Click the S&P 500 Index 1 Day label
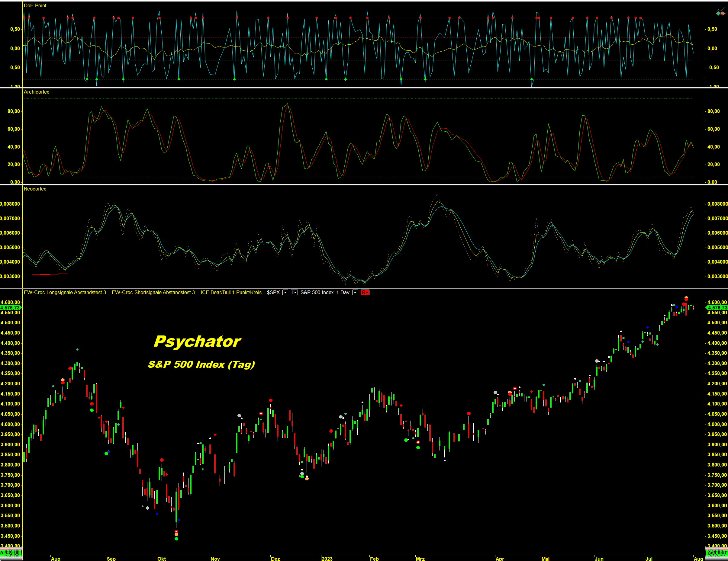Image resolution: width=728 pixels, height=561 pixels. (325, 293)
